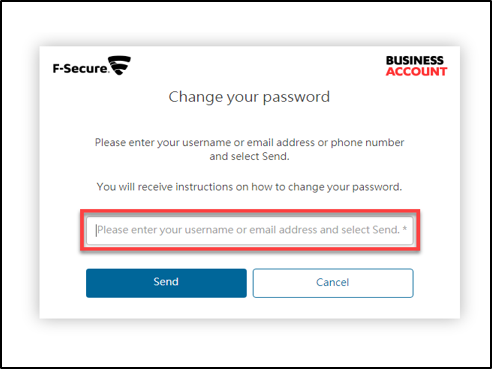Click the You will receive instructions sentence
Screen dimensions: 492x369
[x=249, y=187]
